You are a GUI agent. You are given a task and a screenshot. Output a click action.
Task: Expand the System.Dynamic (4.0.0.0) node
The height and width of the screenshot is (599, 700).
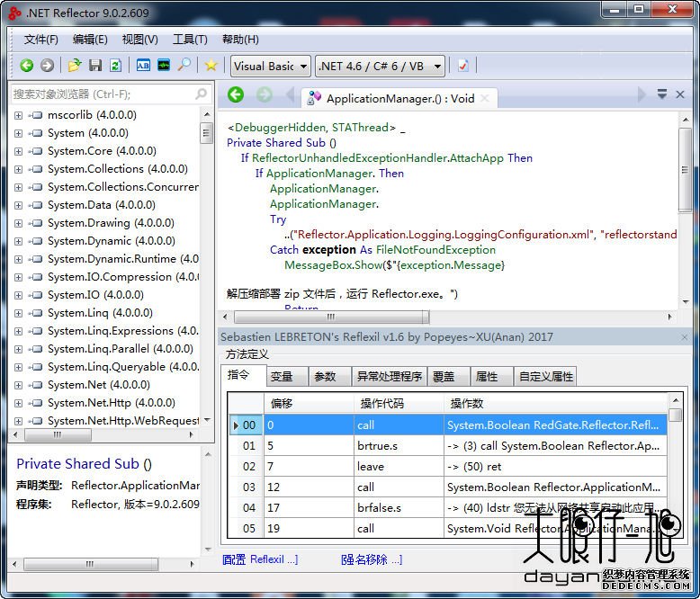(x=18, y=241)
